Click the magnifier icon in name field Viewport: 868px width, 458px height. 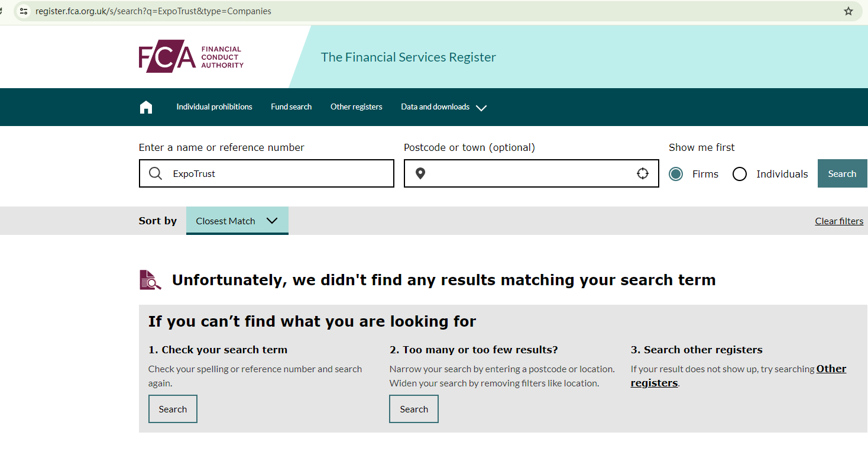pos(156,173)
